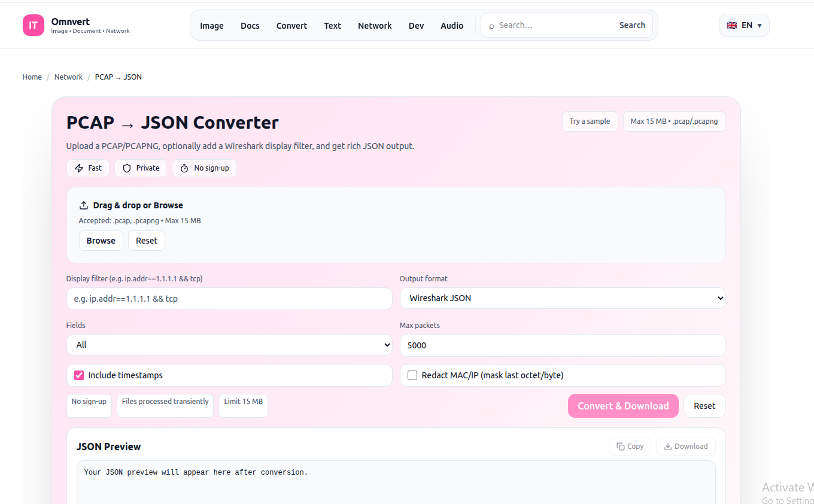Open the EN language selector
This screenshot has height=504, width=814.
point(744,25)
